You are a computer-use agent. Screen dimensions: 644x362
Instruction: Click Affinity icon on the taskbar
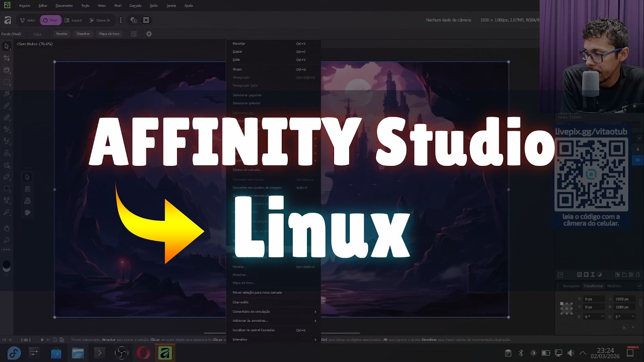(x=165, y=353)
